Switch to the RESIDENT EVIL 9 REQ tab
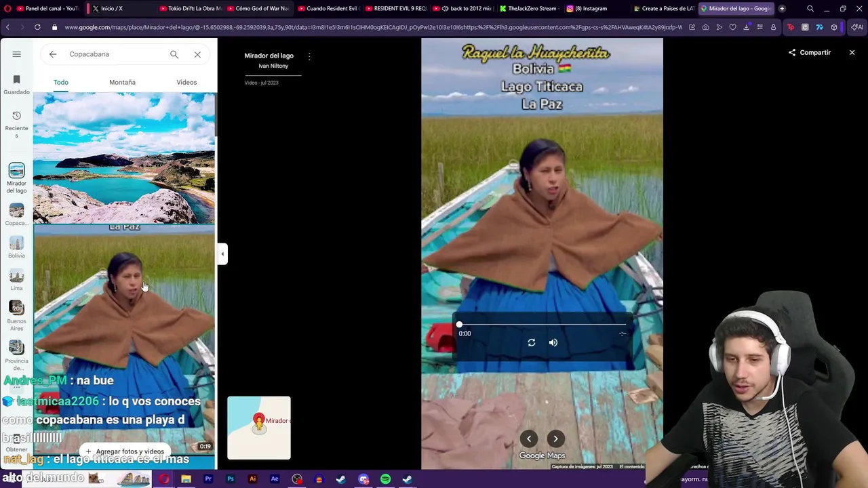This screenshot has height=488, width=868. coord(396,9)
